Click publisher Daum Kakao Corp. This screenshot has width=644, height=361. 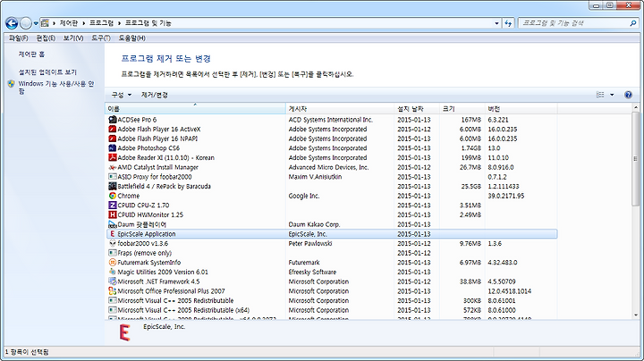[x=314, y=224]
